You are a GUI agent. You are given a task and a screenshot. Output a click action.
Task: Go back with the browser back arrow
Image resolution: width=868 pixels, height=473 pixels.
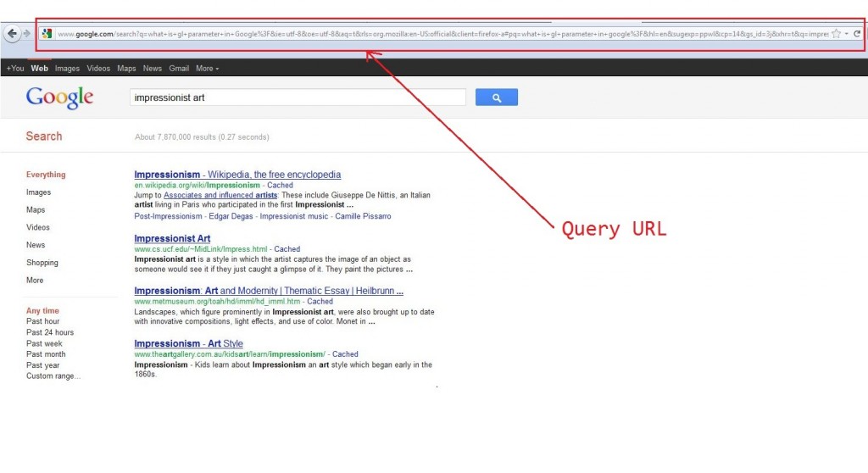pos(12,34)
